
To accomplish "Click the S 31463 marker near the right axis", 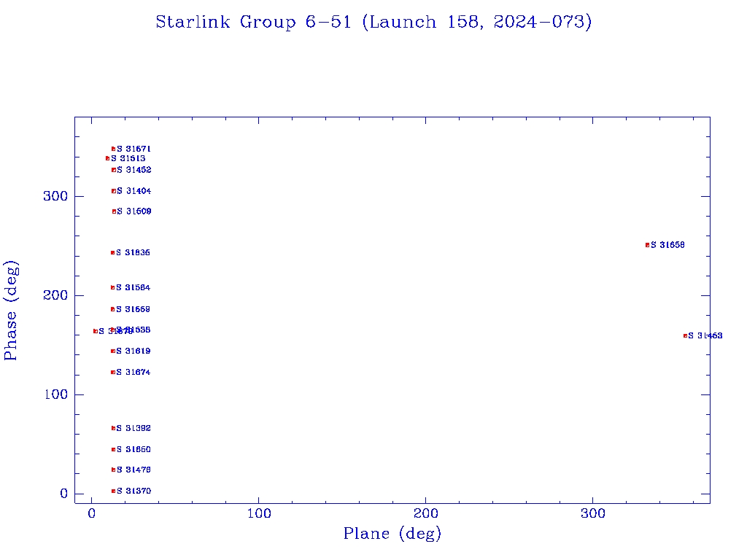I will [x=685, y=335].
